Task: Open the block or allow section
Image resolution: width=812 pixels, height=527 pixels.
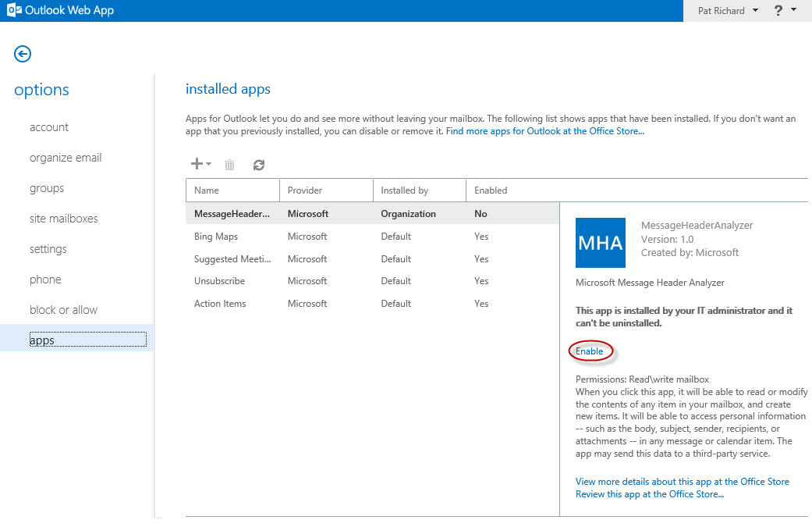Action: point(63,310)
